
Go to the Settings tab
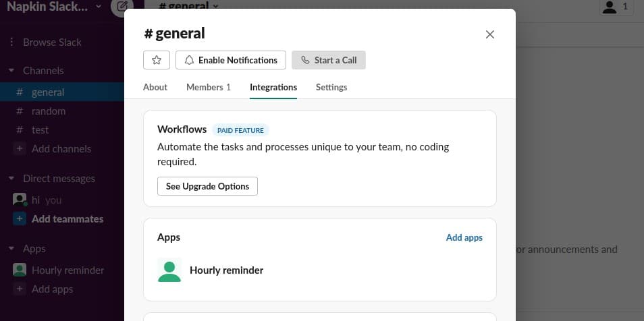pos(331,87)
